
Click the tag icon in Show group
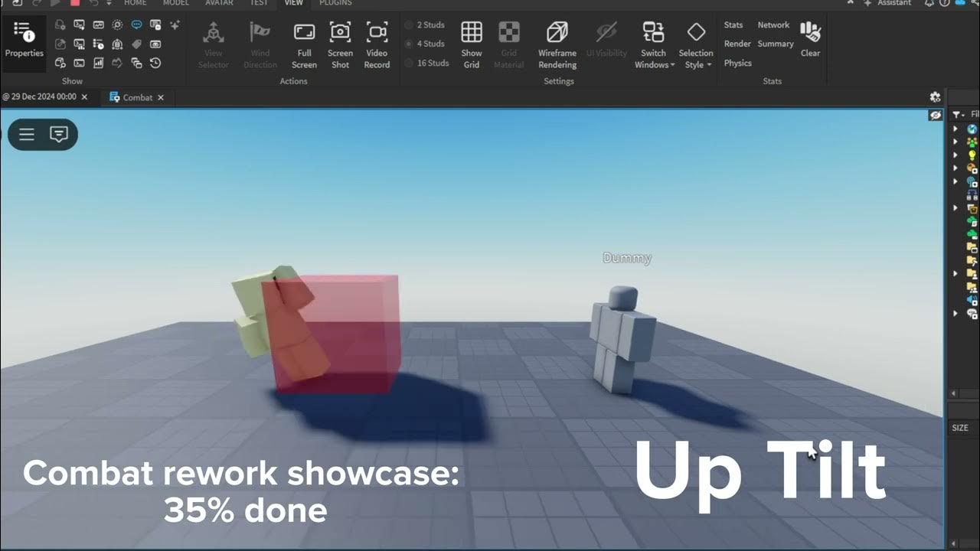(x=136, y=44)
